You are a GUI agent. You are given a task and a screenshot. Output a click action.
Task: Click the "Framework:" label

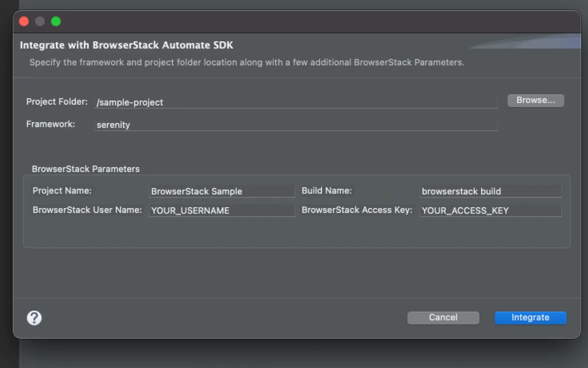click(51, 124)
